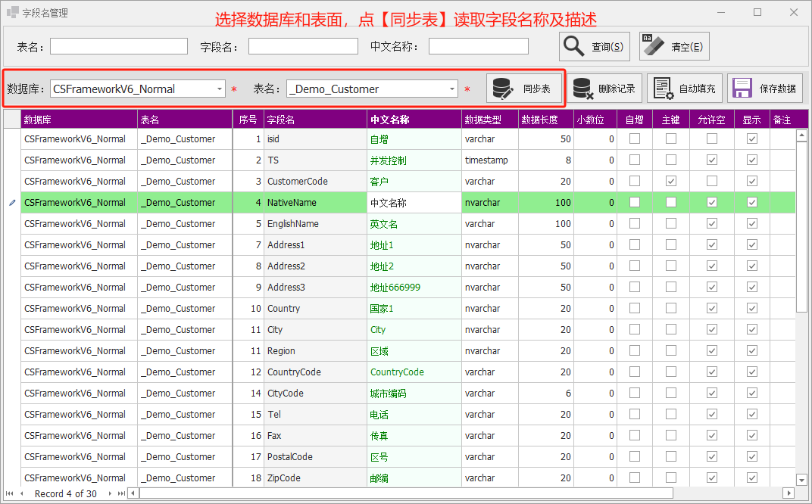Click the floppy disk icon on 保存数据

(x=742, y=89)
